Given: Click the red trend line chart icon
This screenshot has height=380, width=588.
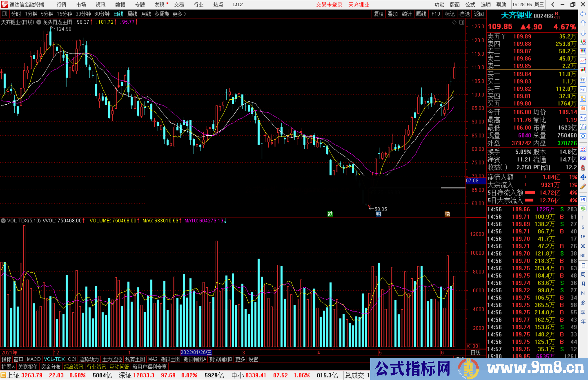Looking at the screenshot, I should [583, 61].
